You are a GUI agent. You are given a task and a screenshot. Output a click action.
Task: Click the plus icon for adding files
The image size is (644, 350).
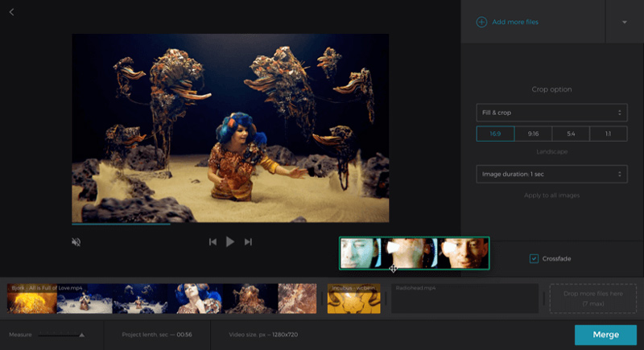click(481, 22)
